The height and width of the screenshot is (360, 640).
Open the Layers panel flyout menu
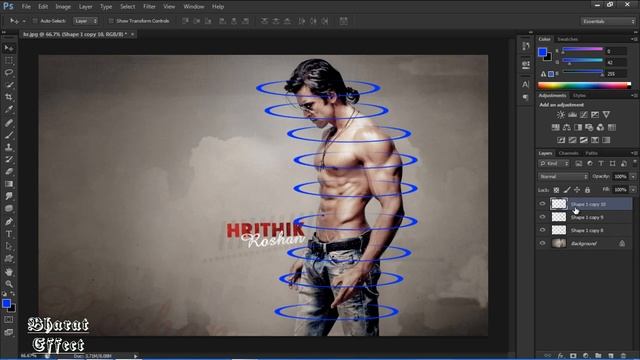[634, 153]
